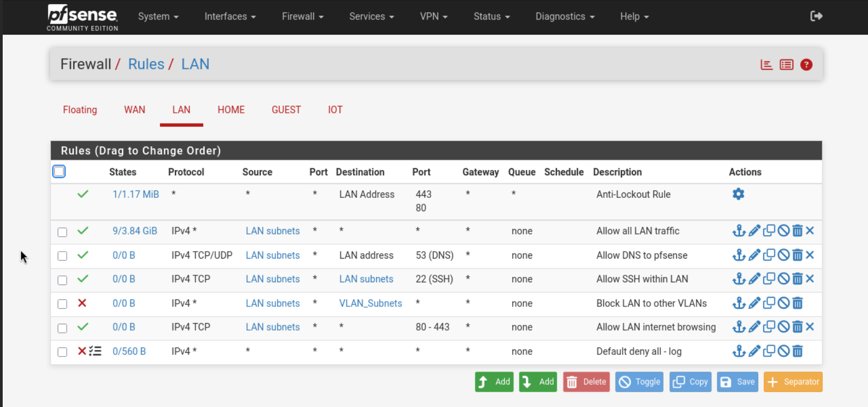Viewport: 868px width, 407px height.
Task: Disable the Block LAN to other VLANs rule
Action: tap(784, 303)
